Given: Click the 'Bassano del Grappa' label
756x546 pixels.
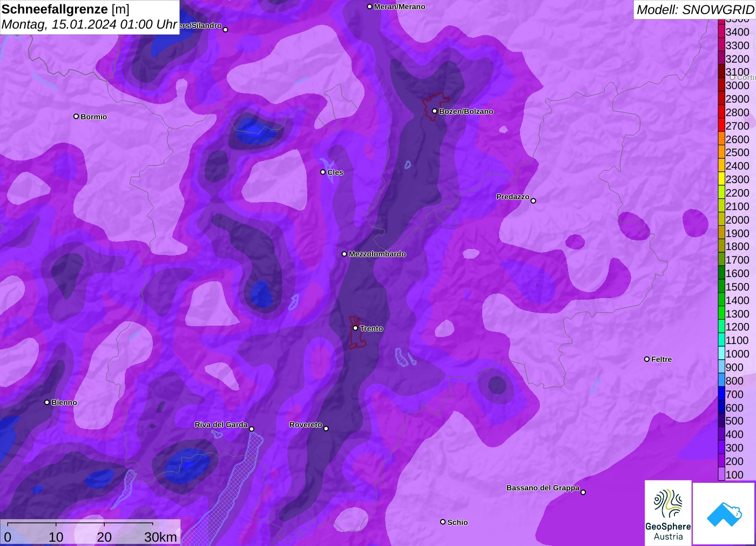Looking at the screenshot, I should point(543,488).
